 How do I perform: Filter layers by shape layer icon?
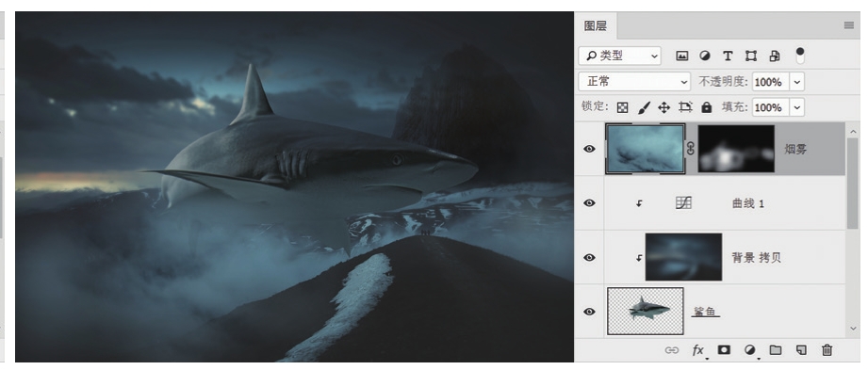coord(750,56)
